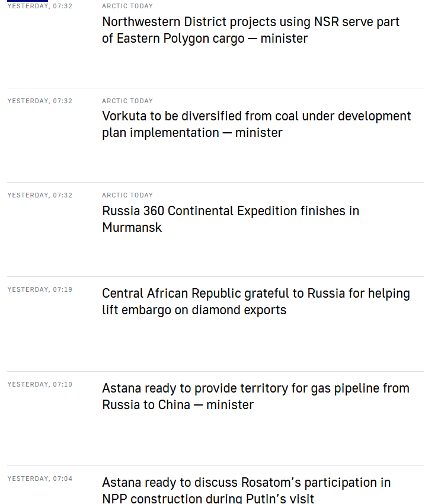The width and height of the screenshot is (425, 504).
Task: Click "plan implementation — minister" in the Vorkuta headline
Action: 192,133
